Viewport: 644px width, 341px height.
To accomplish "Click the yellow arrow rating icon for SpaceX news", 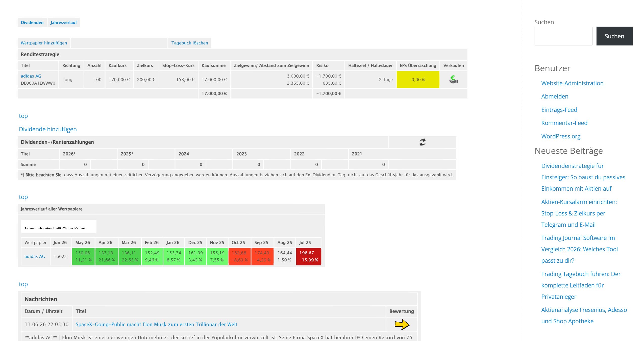I will [x=402, y=324].
